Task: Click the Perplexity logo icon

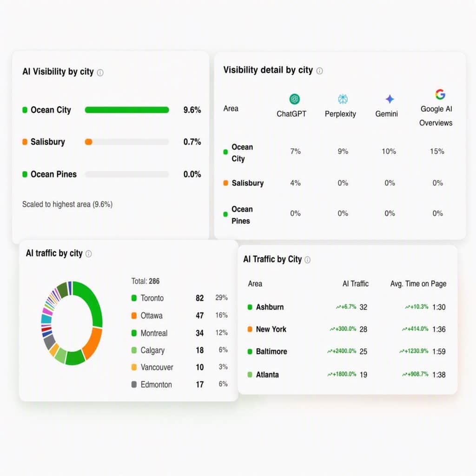Action: tap(343, 99)
